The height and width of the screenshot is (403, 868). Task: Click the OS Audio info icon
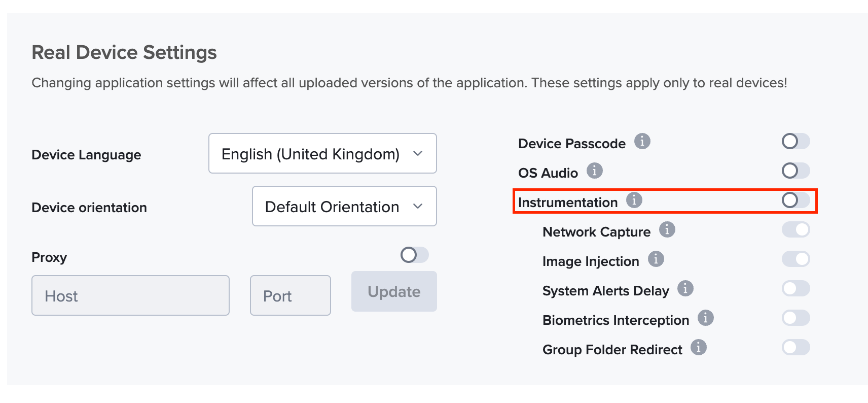pyautogui.click(x=594, y=171)
